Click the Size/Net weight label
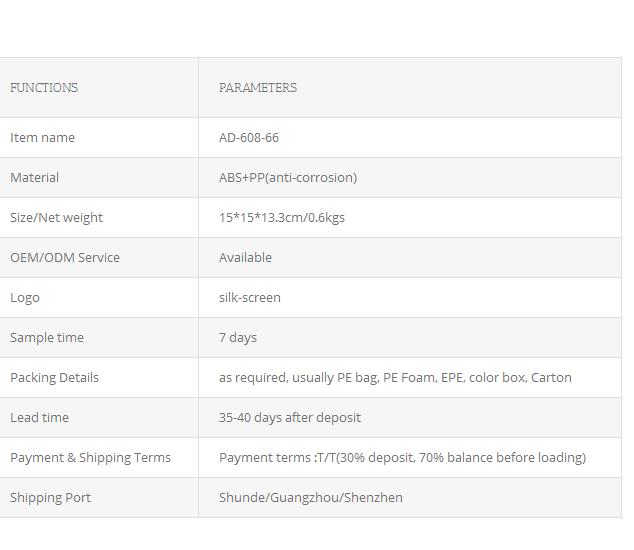This screenshot has height=550, width=634. point(56,218)
